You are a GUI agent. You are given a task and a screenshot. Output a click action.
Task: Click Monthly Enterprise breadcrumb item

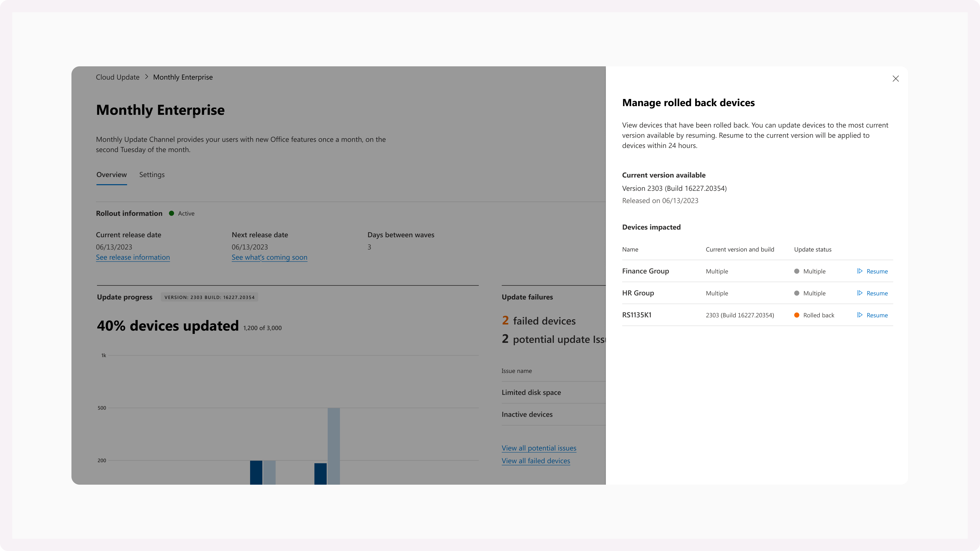point(183,77)
